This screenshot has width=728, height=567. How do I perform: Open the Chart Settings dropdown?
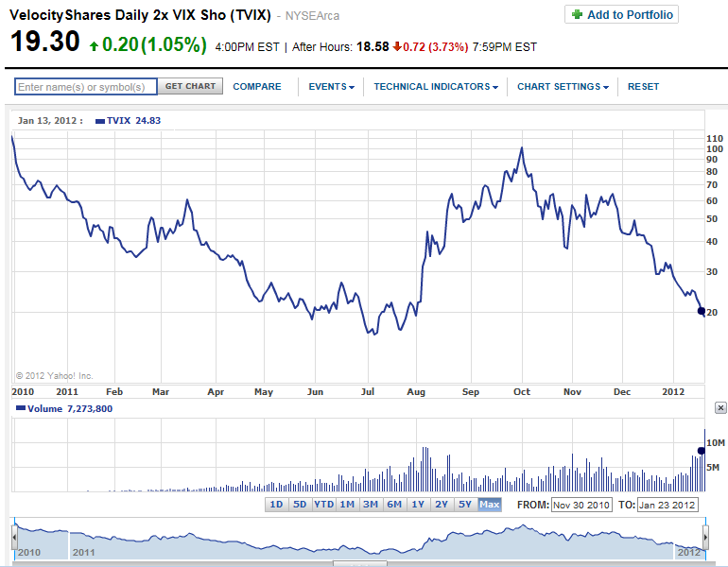[x=563, y=87]
